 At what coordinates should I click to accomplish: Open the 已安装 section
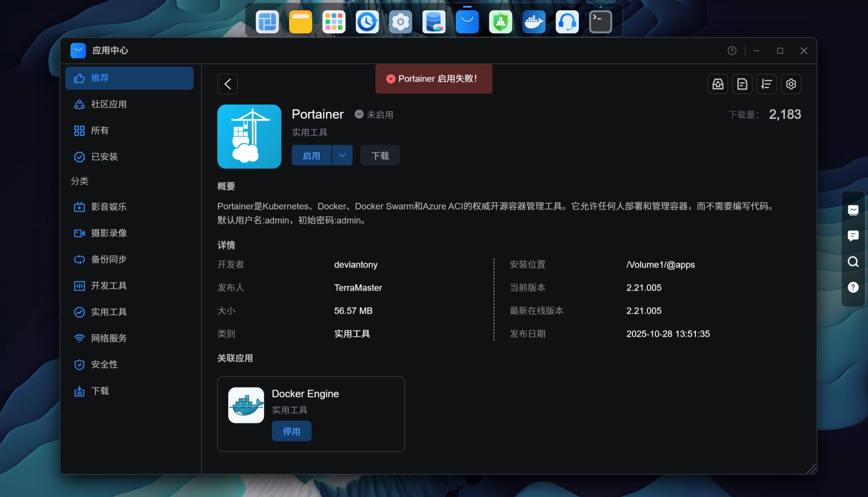[104, 157]
